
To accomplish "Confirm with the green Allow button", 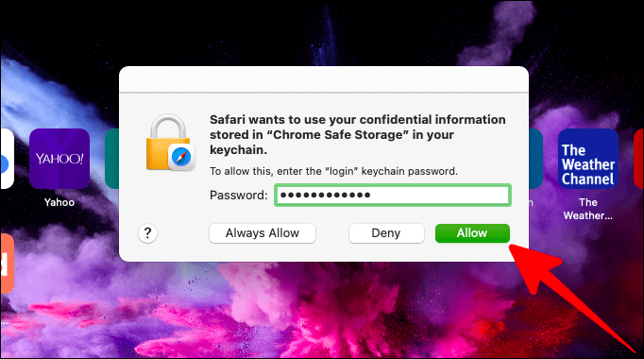I will pyautogui.click(x=472, y=233).
